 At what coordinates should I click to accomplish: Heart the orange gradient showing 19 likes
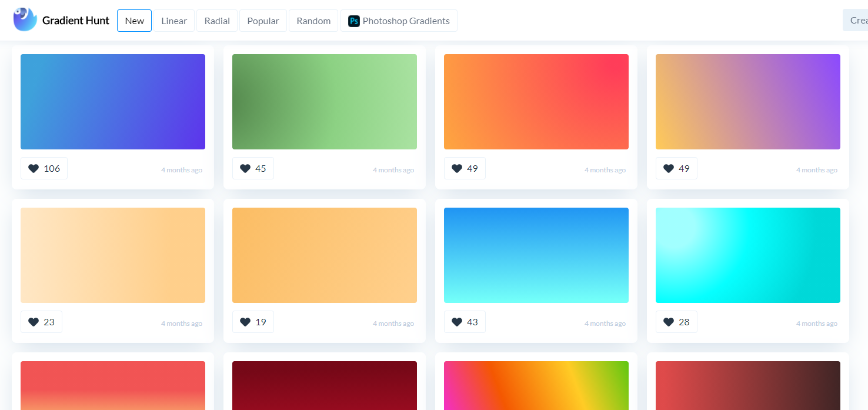[x=253, y=322]
